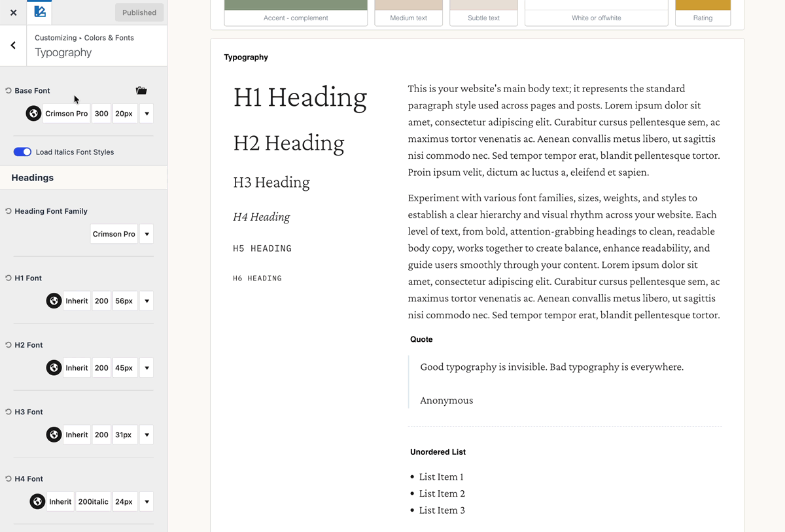Go back using the left chevron arrow
Image resolution: width=785 pixels, height=532 pixels.
(13, 46)
